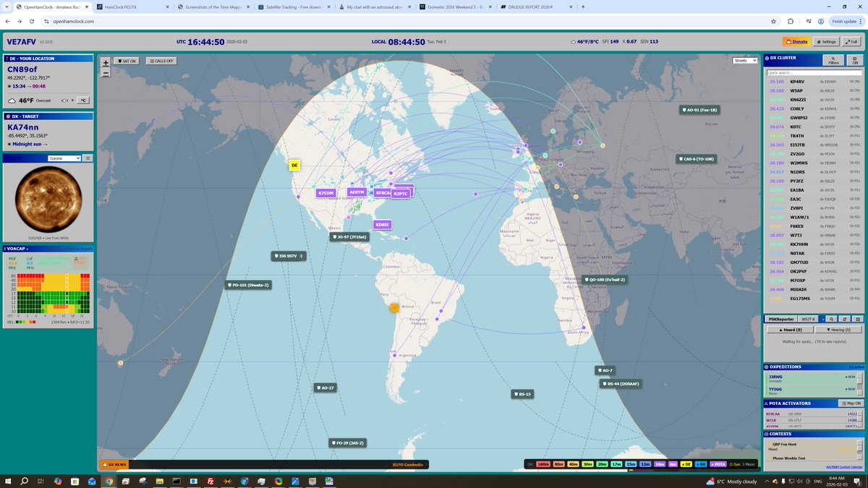Select the CAS-6 (TO-108) satellite marker
The height and width of the screenshot is (488, 868).
click(696, 159)
